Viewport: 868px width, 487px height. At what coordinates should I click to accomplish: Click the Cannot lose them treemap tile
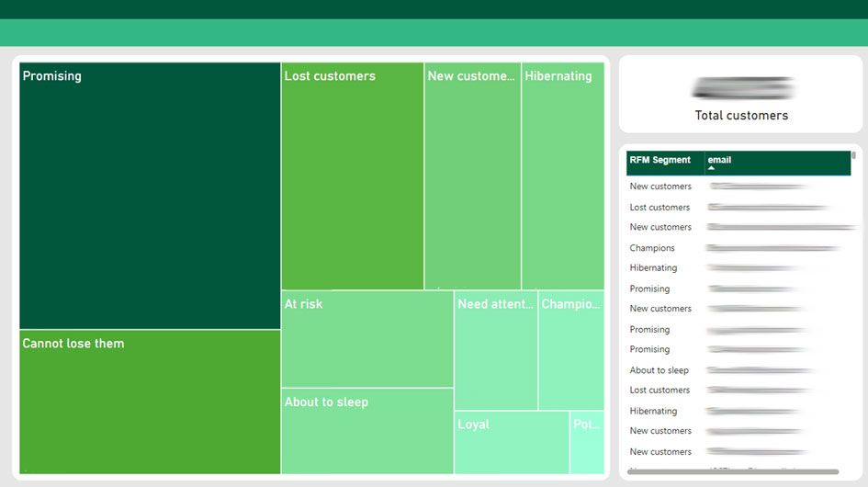(150, 402)
